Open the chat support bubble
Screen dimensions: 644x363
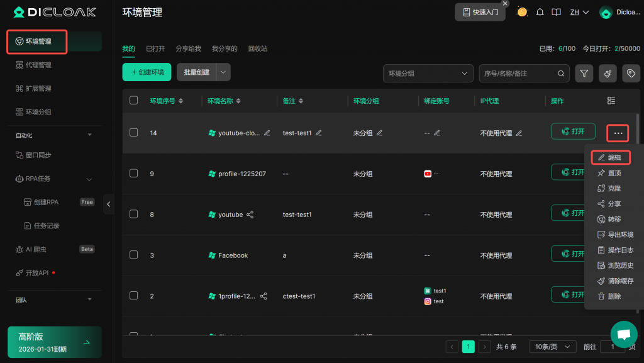624,335
